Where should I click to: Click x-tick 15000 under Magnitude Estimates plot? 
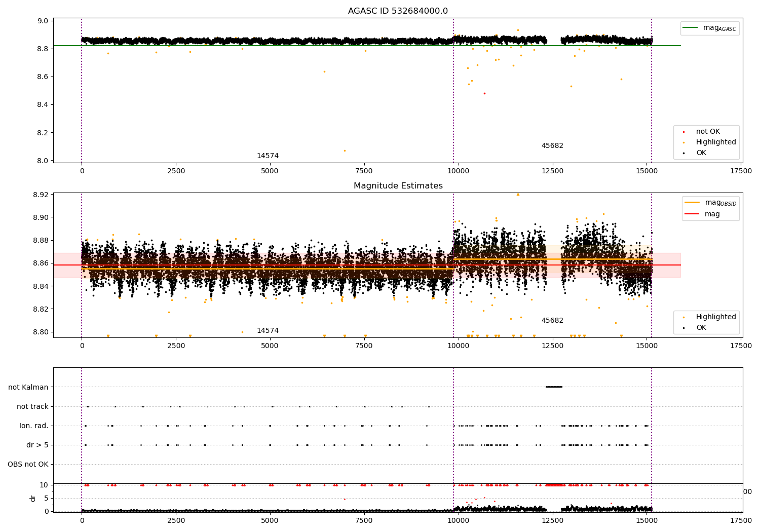point(647,346)
